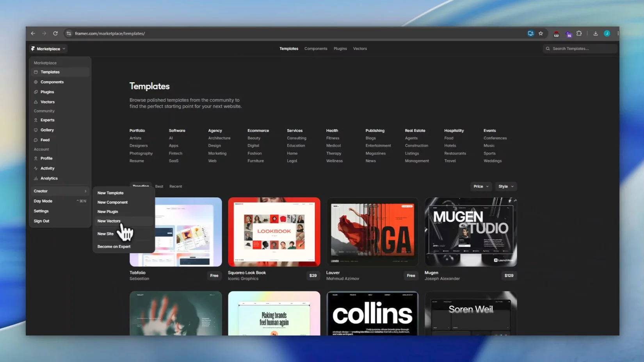Screen dimensions: 644x362
Task: Open the Chrome profile avatar icon
Action: [x=607, y=34]
